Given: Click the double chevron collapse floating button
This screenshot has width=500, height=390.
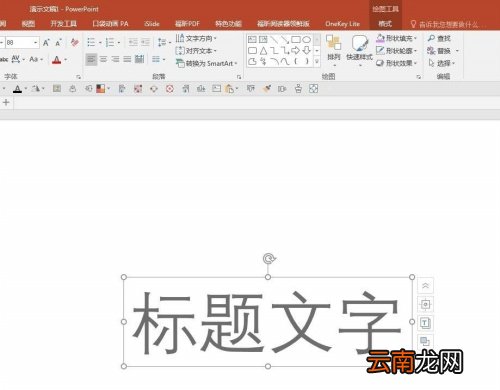Looking at the screenshot, I should coord(425,286).
